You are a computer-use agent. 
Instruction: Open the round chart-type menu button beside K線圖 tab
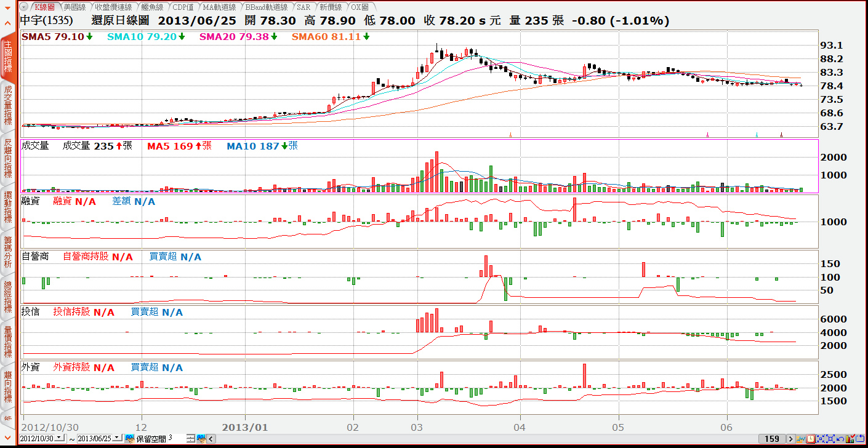(24, 7)
